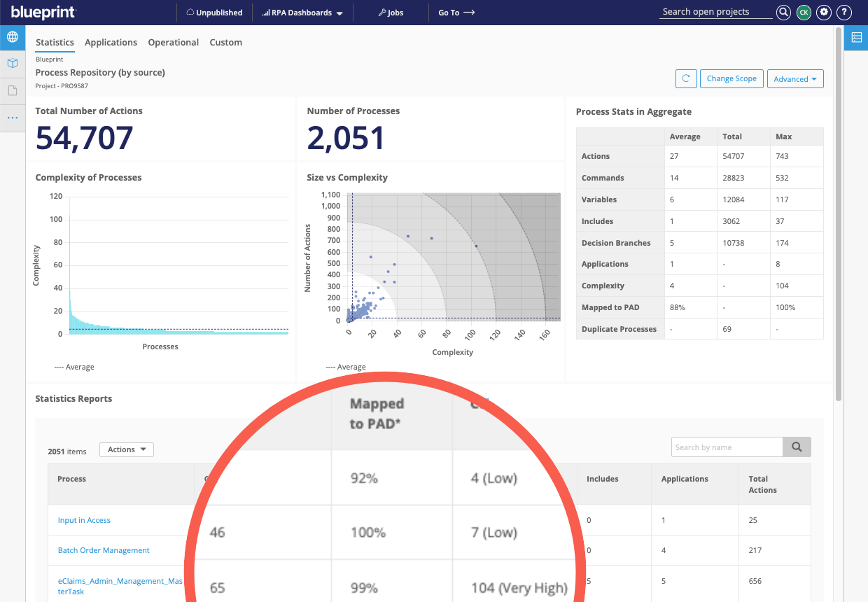
Task: Select the globe (repositories) icon in sidebar
Action: [13, 37]
